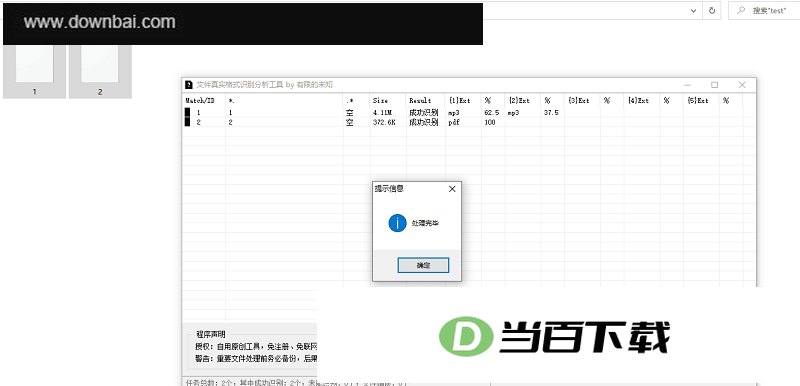Click the {1}Ext column header

(463, 100)
